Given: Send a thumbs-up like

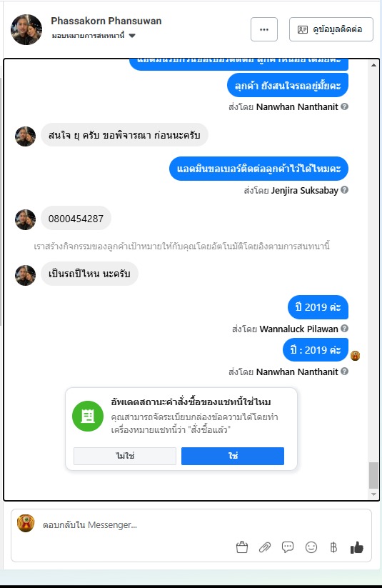Looking at the screenshot, I should [x=356, y=547].
